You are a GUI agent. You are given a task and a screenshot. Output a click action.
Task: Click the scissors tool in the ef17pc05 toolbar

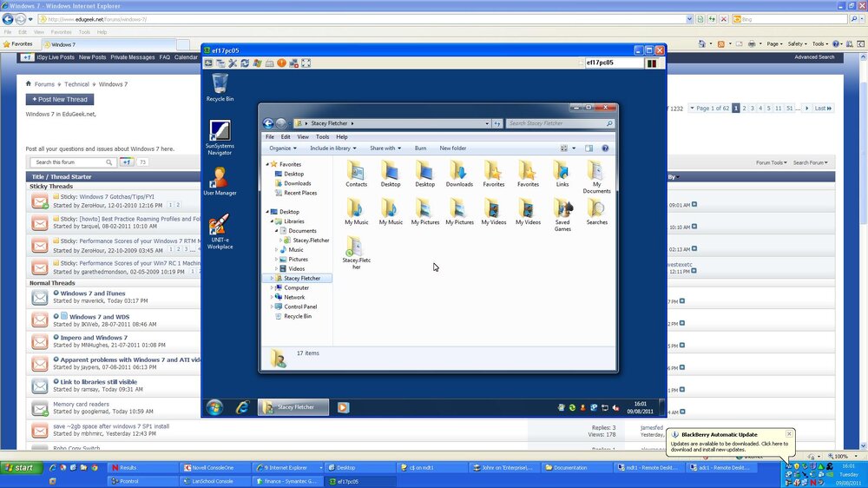pyautogui.click(x=233, y=63)
